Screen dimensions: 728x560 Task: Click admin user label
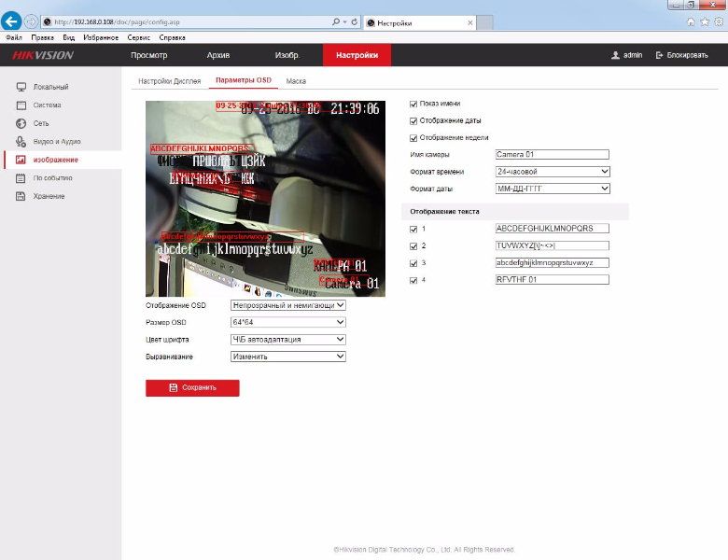tap(633, 55)
